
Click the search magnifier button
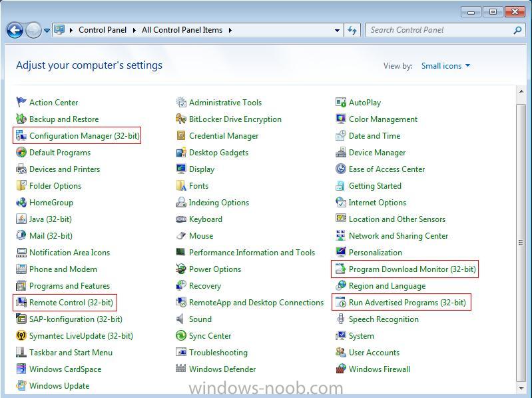pos(517,30)
